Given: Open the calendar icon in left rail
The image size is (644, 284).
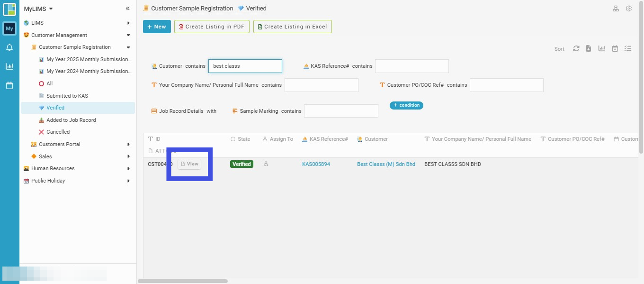Looking at the screenshot, I should pyautogui.click(x=9, y=85).
